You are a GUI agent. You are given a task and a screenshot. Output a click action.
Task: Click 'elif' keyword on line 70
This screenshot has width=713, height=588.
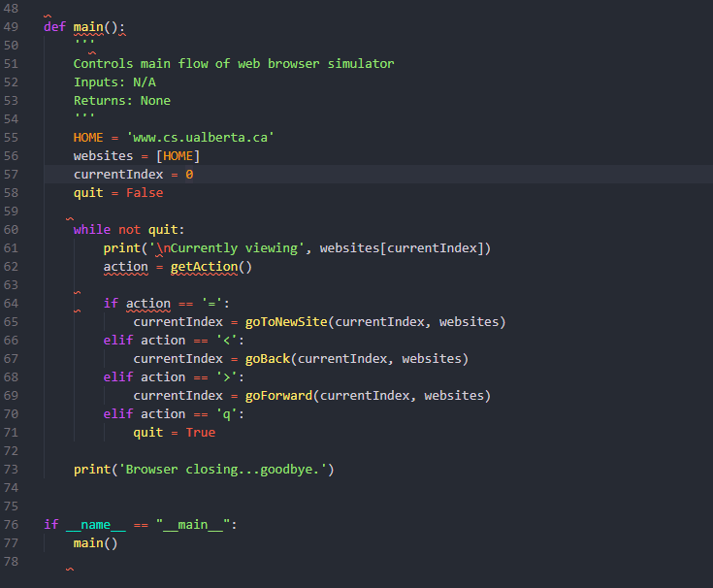(118, 413)
